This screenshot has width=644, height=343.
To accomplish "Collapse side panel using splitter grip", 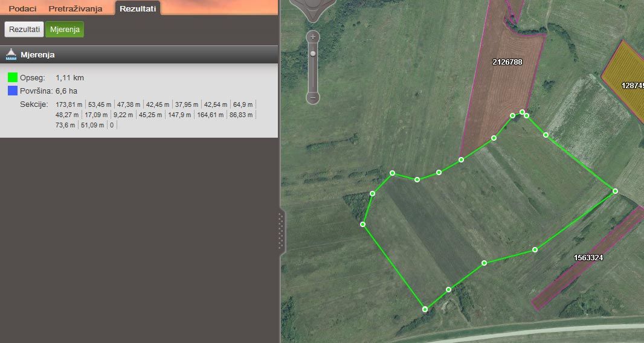I will (x=282, y=231).
